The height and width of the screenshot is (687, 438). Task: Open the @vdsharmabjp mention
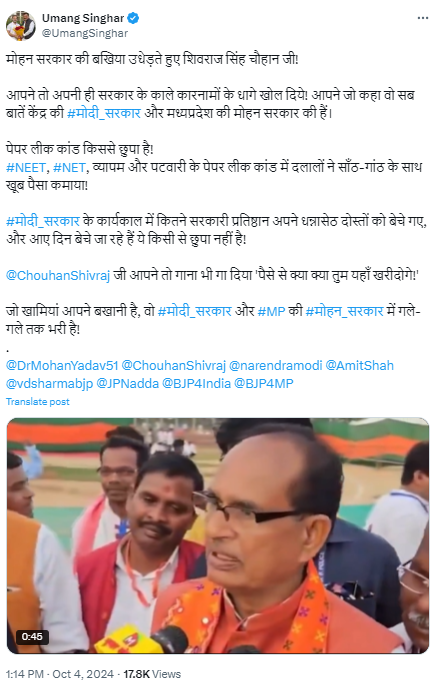point(49,383)
